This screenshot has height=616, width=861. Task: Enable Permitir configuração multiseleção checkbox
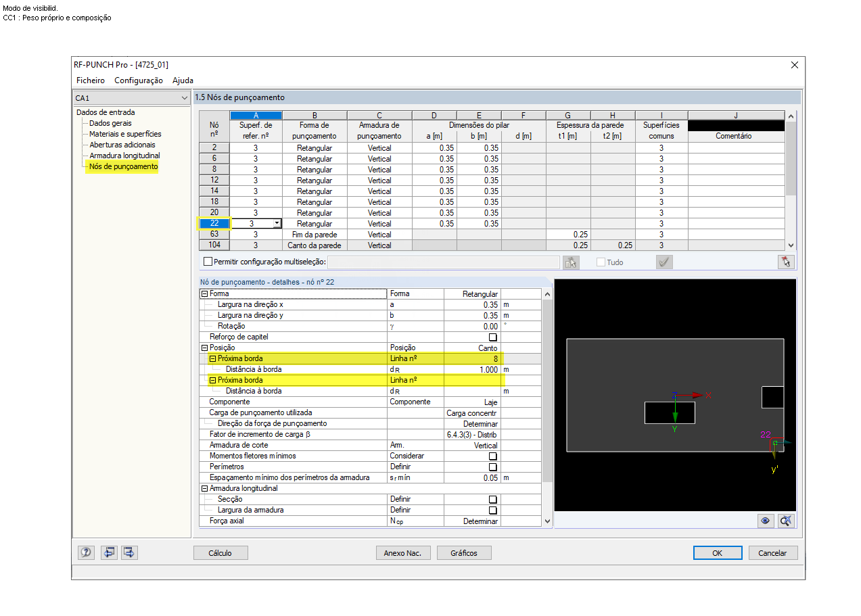pyautogui.click(x=208, y=262)
